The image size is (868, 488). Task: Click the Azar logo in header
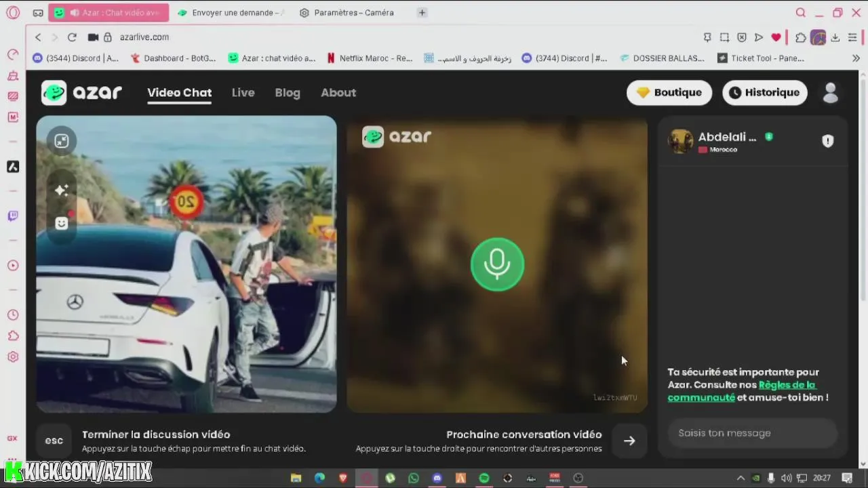(x=81, y=93)
